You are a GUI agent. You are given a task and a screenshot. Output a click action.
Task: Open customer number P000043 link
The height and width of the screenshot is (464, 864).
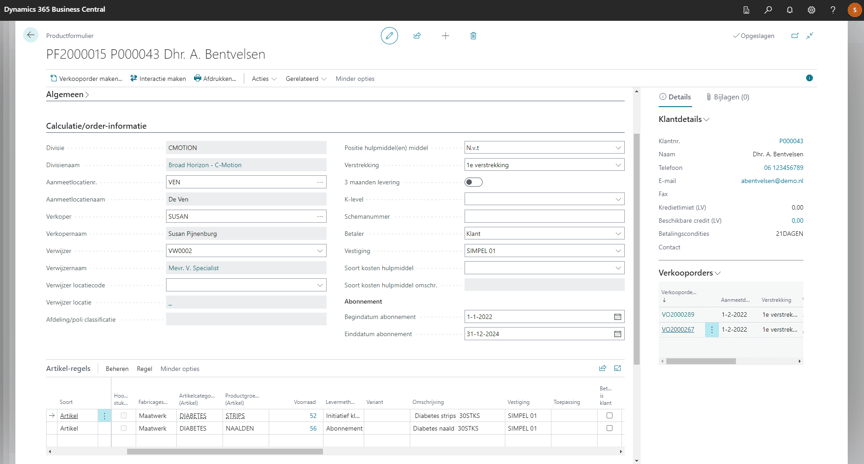pyautogui.click(x=791, y=141)
